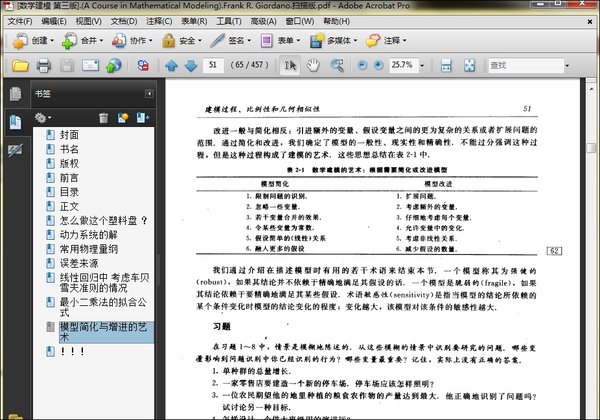This screenshot has height=420, width=600.
Task: Activate the text Select tool cursor
Action: 289,65
